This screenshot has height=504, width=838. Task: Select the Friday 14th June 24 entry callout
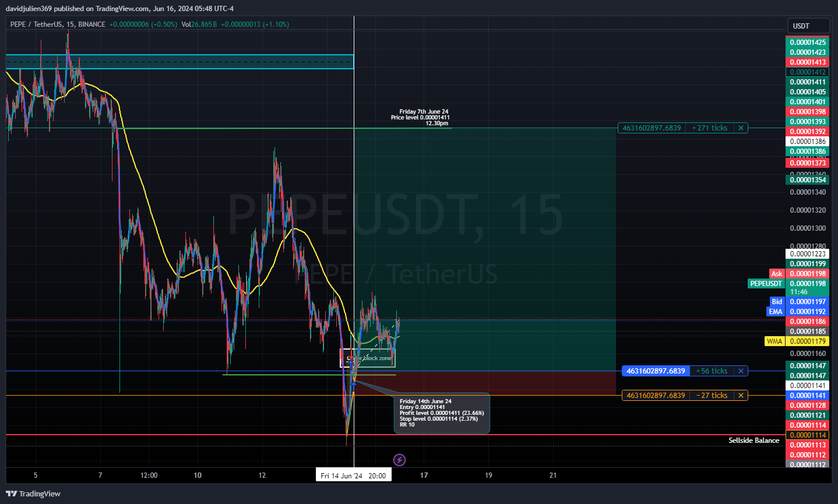click(x=442, y=413)
